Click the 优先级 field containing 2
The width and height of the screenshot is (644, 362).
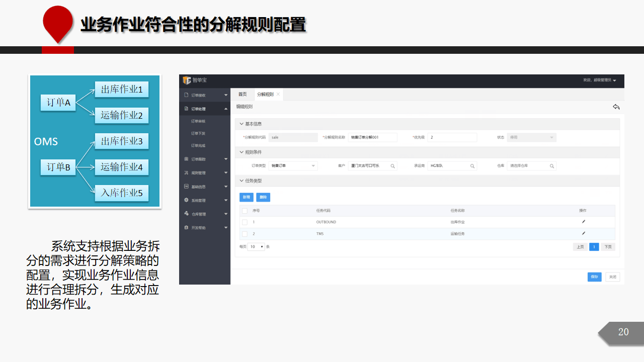(452, 137)
